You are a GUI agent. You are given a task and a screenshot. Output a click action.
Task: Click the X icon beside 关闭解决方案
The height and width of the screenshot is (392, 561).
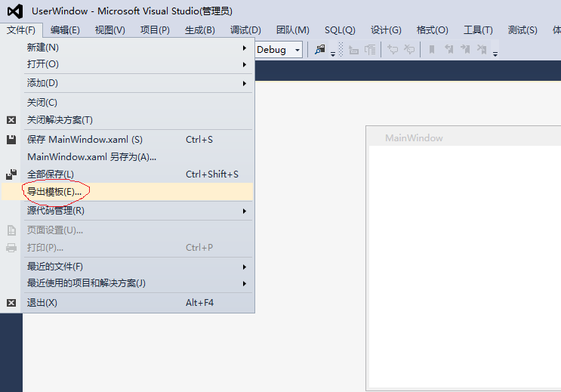pyautogui.click(x=11, y=120)
